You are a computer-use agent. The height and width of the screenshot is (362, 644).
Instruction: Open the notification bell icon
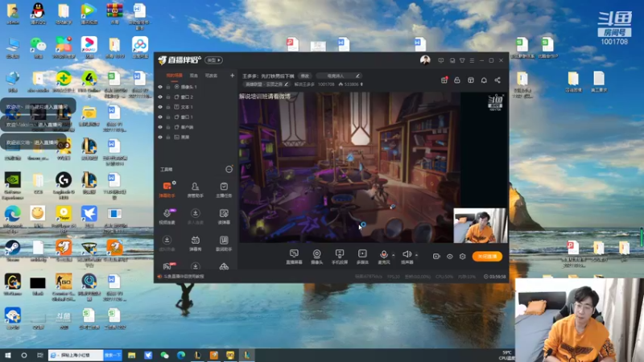pos(484,80)
